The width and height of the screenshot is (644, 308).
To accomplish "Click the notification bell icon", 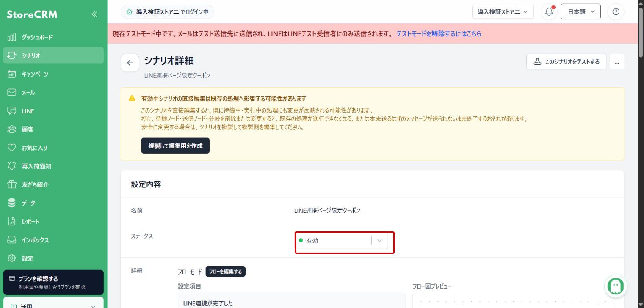I will coord(549,12).
